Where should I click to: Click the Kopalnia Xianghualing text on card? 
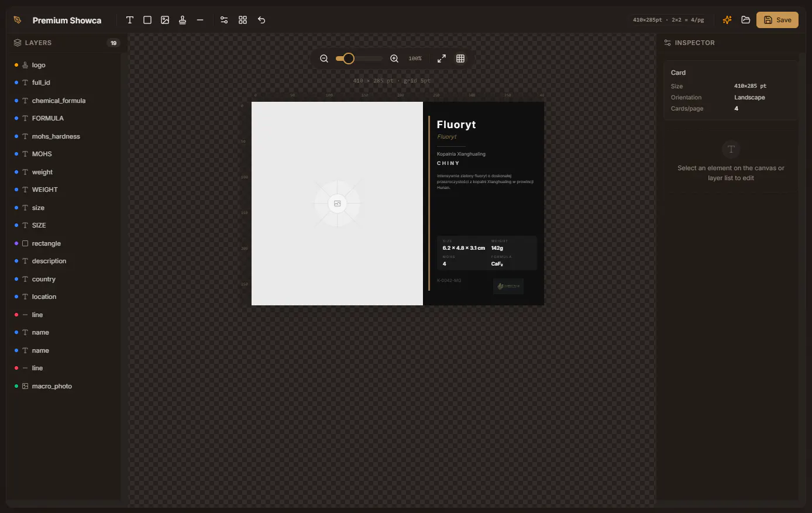point(461,154)
